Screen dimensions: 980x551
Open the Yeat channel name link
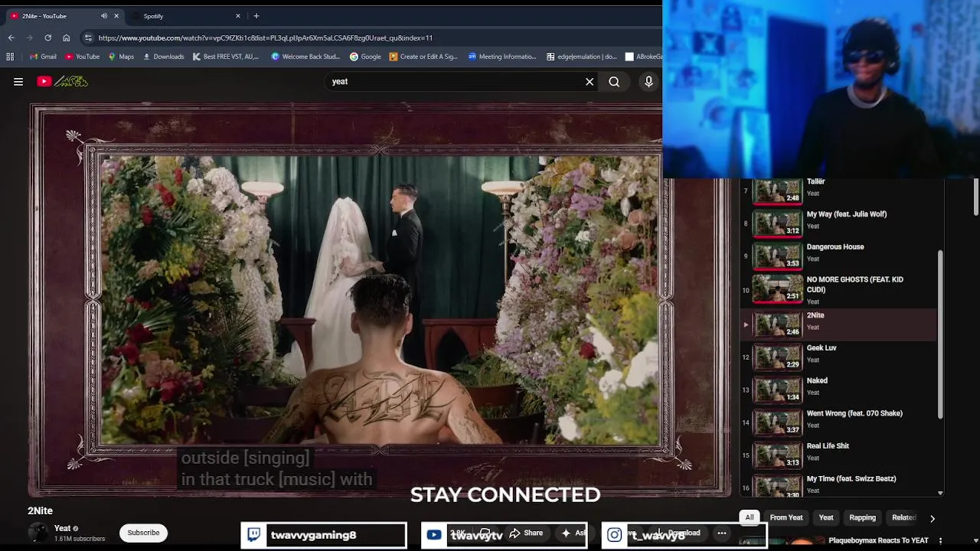(62, 528)
